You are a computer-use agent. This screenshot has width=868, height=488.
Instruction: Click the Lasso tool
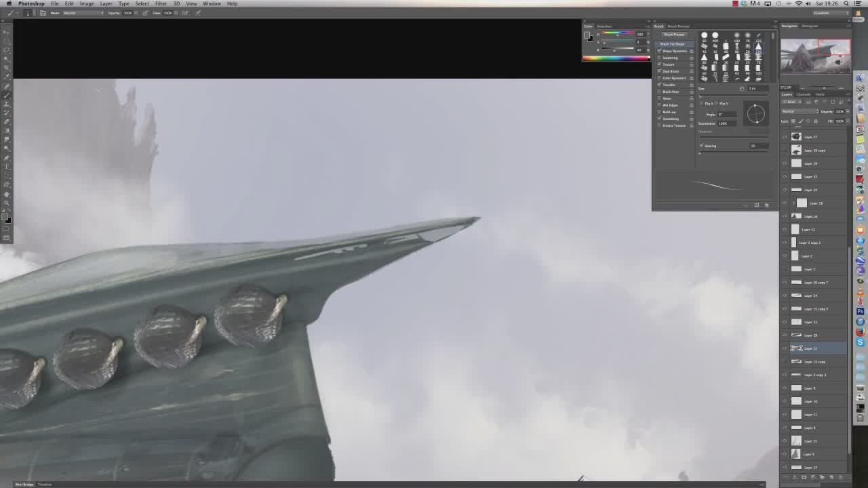(x=7, y=50)
